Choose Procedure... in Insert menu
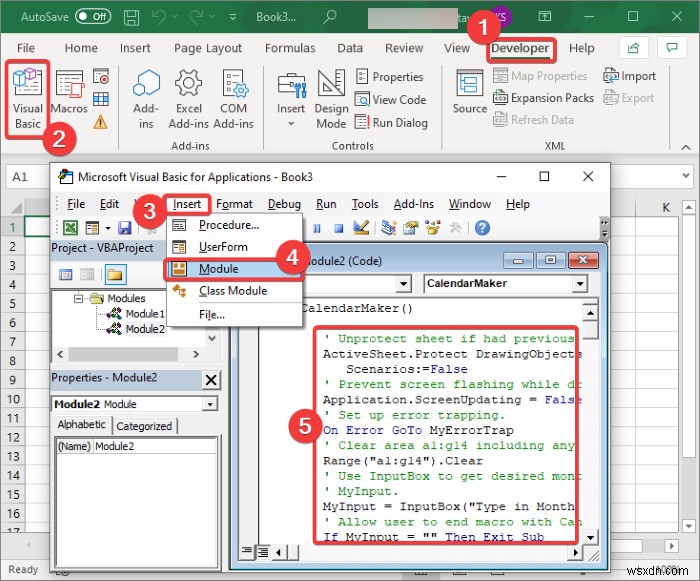This screenshot has height=581, width=700. click(233, 225)
